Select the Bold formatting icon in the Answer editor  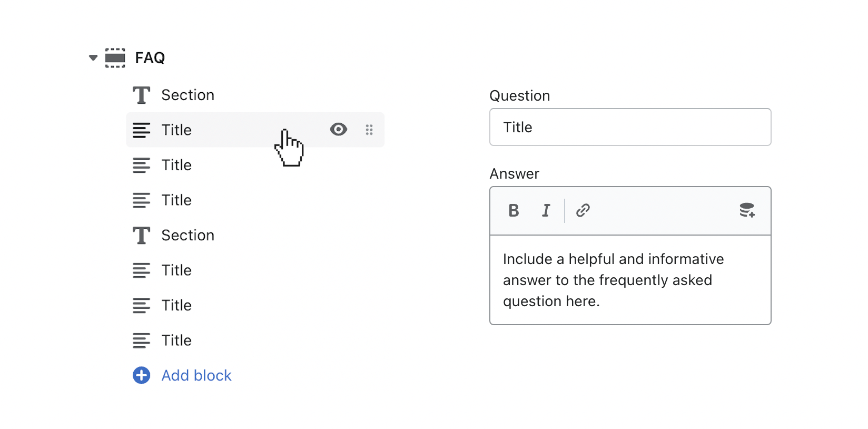point(514,210)
